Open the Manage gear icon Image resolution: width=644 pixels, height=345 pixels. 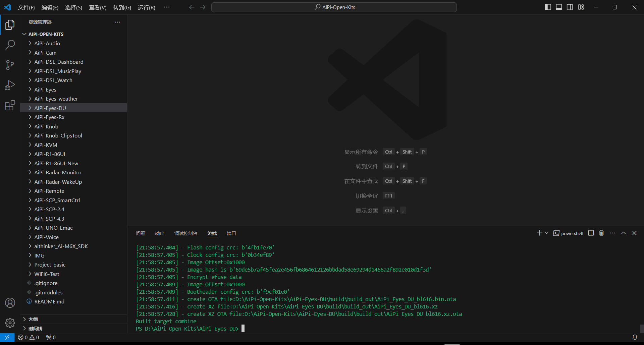pyautogui.click(x=10, y=323)
